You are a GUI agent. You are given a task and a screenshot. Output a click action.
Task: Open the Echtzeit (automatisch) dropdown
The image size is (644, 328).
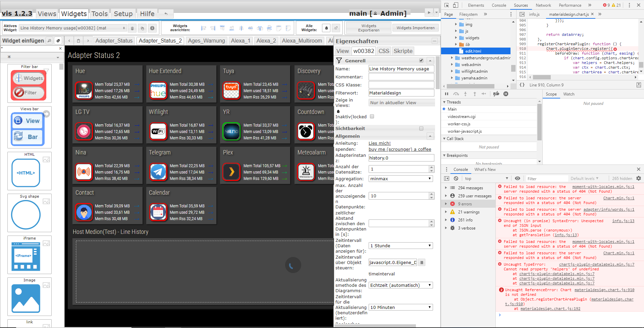tap(401, 285)
